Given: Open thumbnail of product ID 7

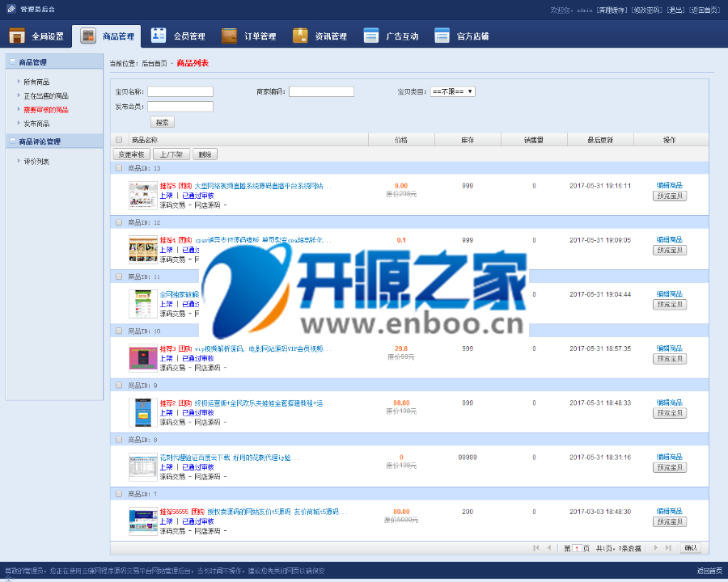Looking at the screenshot, I should pyautogui.click(x=143, y=521).
